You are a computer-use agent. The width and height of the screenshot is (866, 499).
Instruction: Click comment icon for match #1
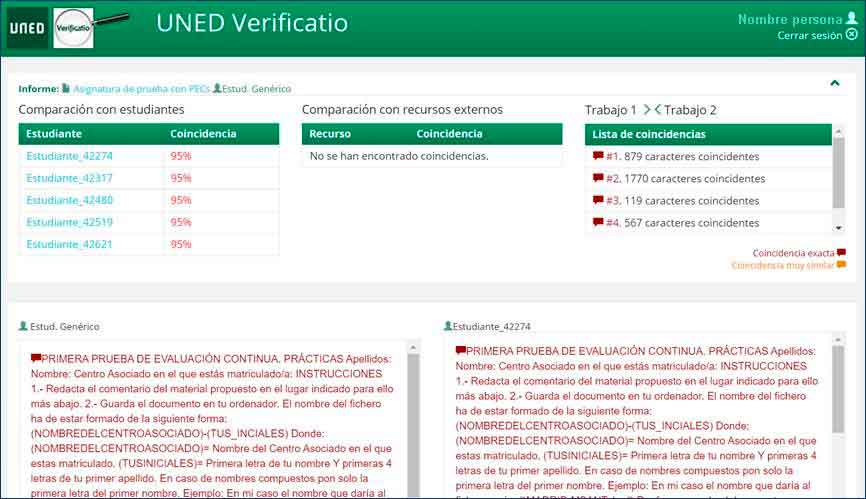pos(598,156)
